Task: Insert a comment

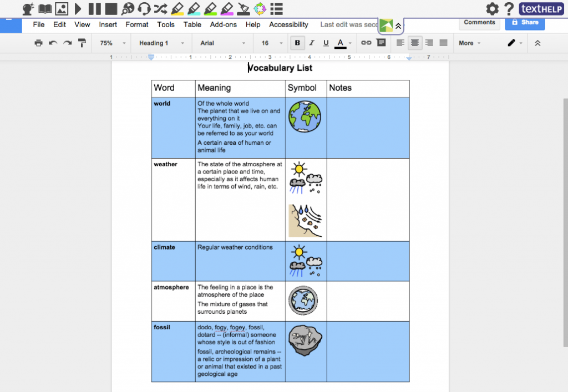Action: click(381, 43)
